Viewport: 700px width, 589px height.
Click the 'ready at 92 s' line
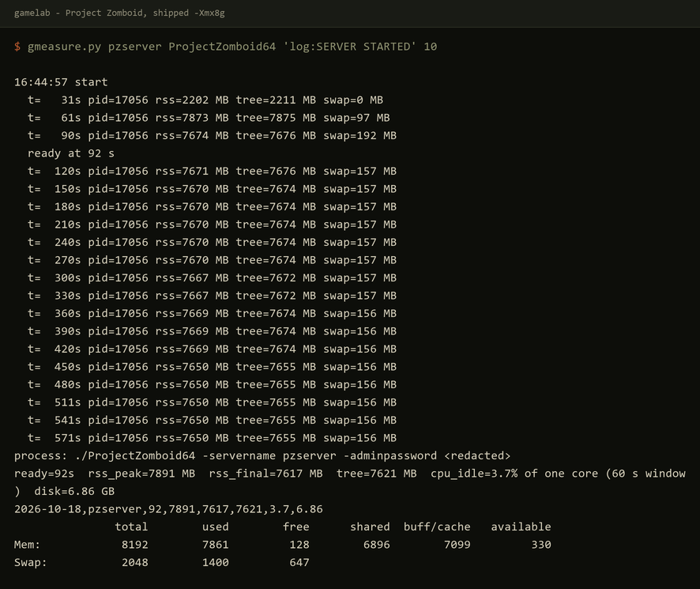[71, 153]
